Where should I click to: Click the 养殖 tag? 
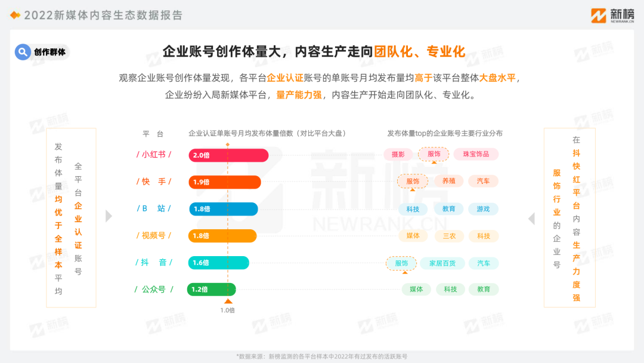(448, 181)
